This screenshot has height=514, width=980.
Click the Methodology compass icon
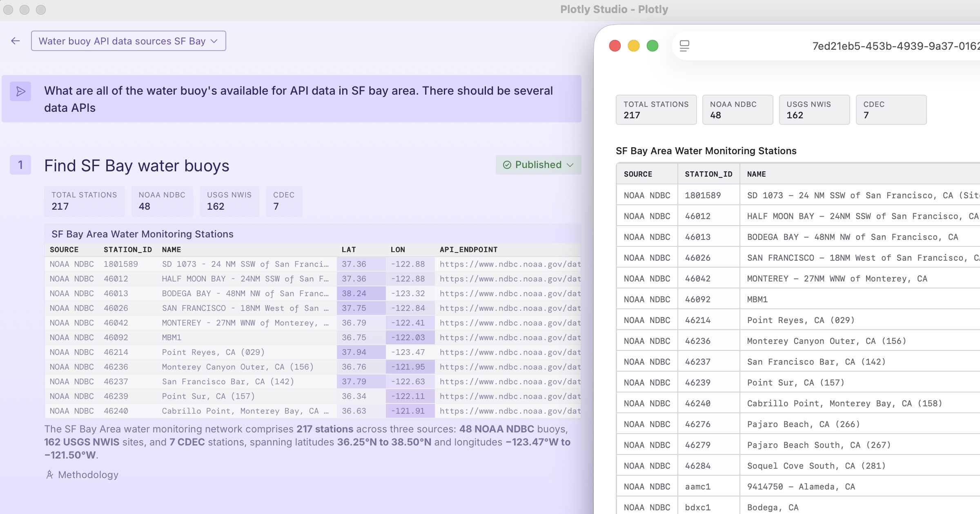50,475
